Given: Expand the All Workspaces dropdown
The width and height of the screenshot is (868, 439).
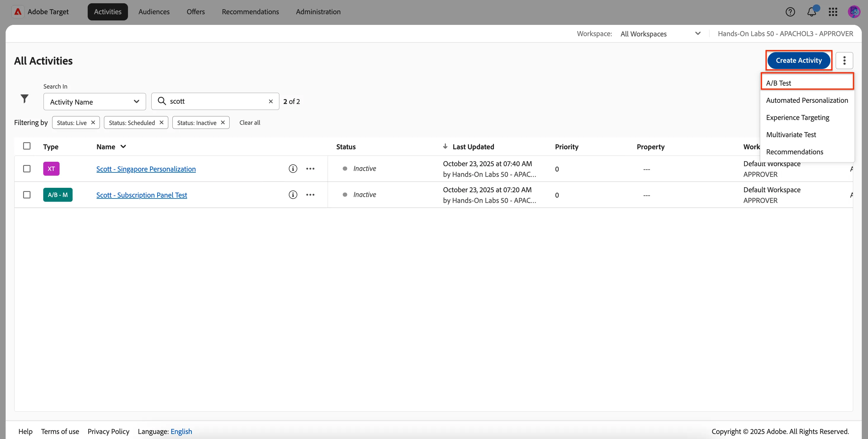Looking at the screenshot, I should pyautogui.click(x=660, y=34).
